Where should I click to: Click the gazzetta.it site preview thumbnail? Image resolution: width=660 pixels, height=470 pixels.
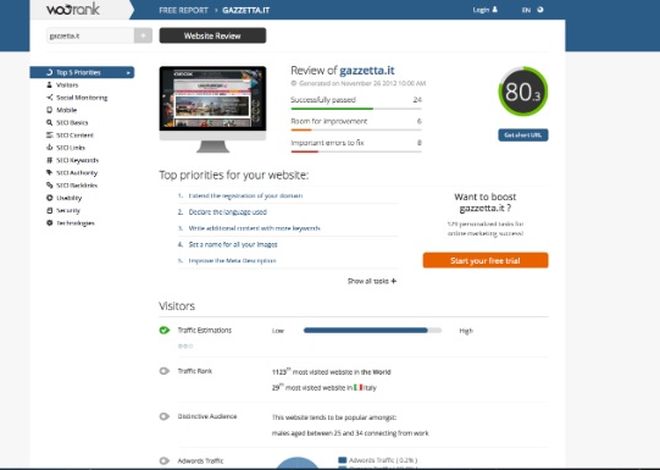(x=213, y=98)
